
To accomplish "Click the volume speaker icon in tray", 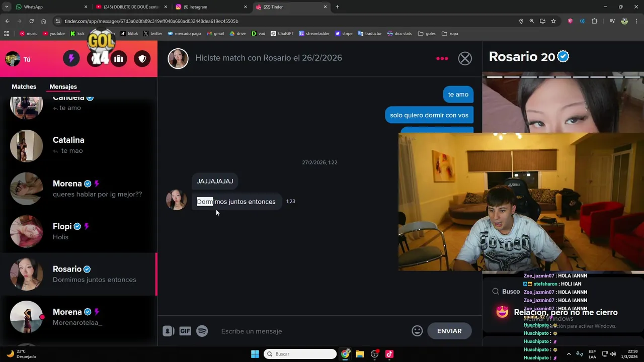I will pos(614,354).
